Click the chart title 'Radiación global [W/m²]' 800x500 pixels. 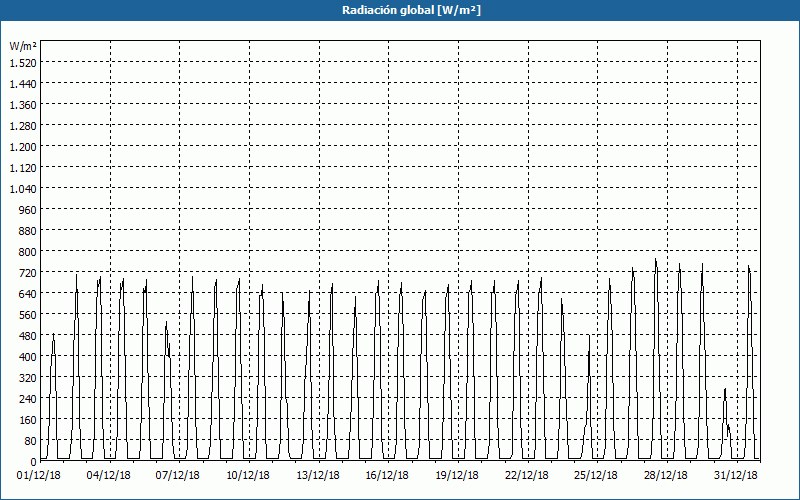[411, 10]
